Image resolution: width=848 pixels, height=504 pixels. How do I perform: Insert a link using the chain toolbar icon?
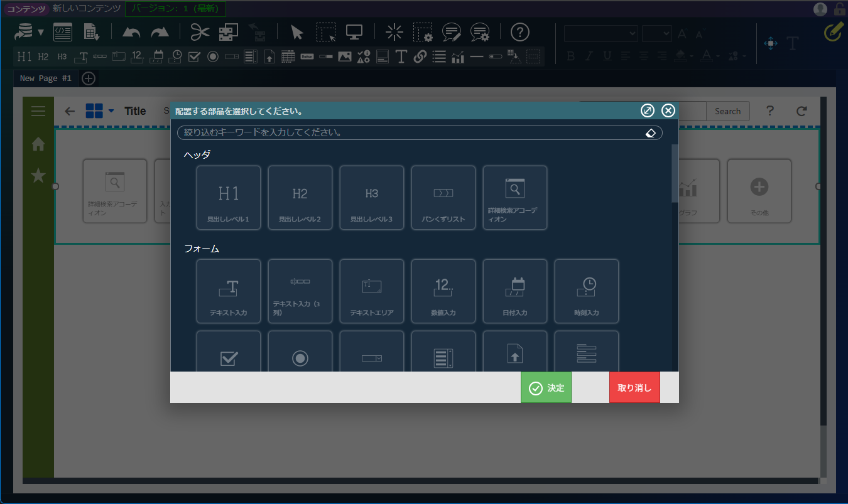(420, 56)
